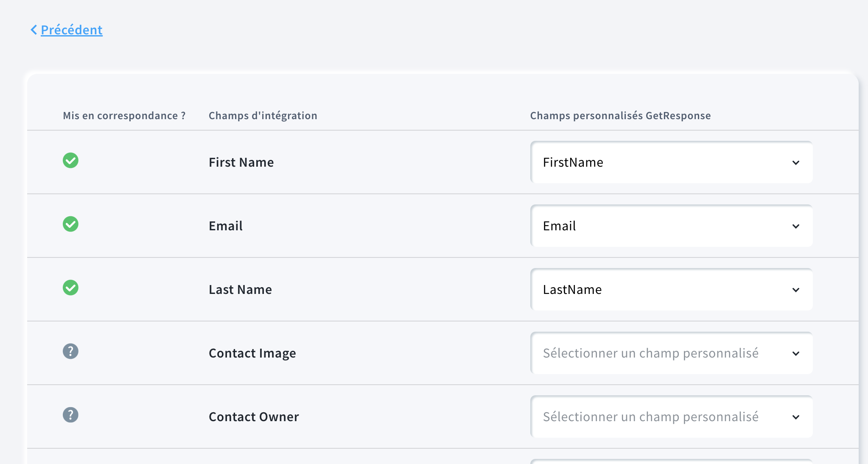Viewport: 868px width, 464px height.
Task: Click the 'Champs d'intégration' column header
Action: coord(263,116)
